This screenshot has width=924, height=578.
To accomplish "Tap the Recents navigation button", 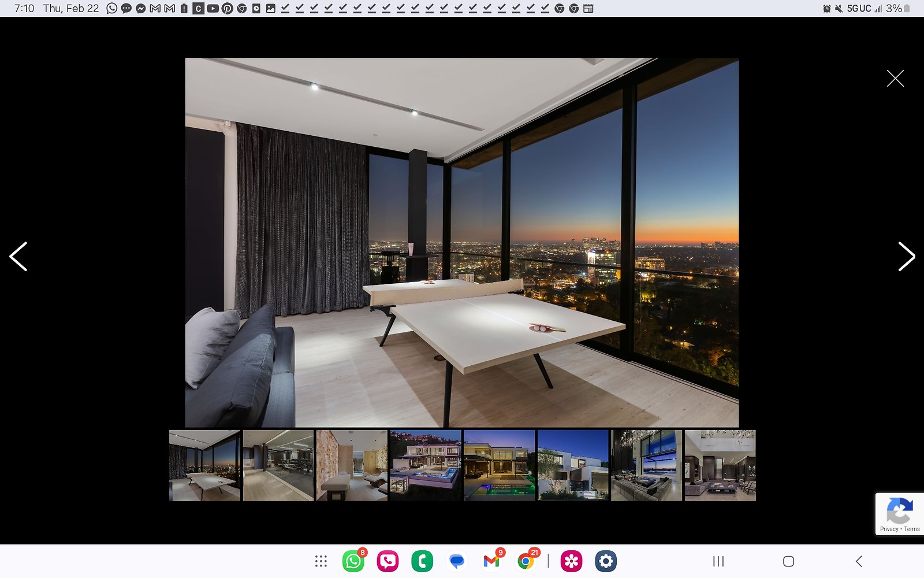I will pos(718,561).
